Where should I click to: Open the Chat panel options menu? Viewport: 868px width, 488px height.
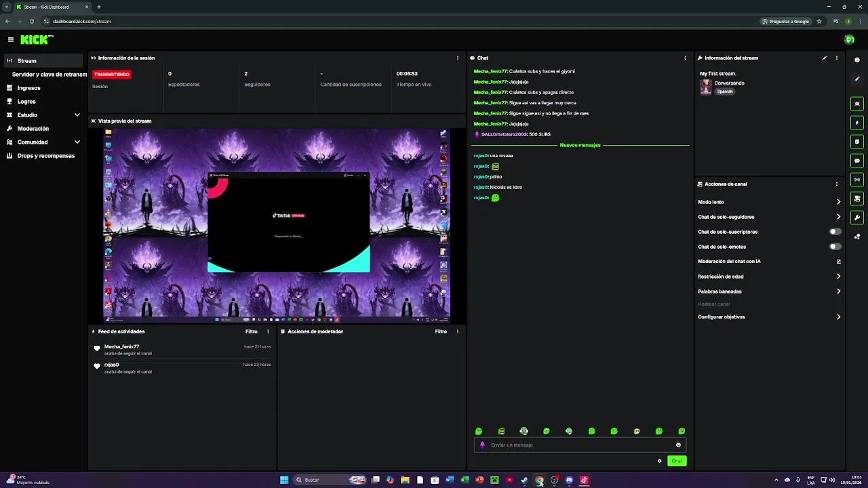(x=685, y=58)
